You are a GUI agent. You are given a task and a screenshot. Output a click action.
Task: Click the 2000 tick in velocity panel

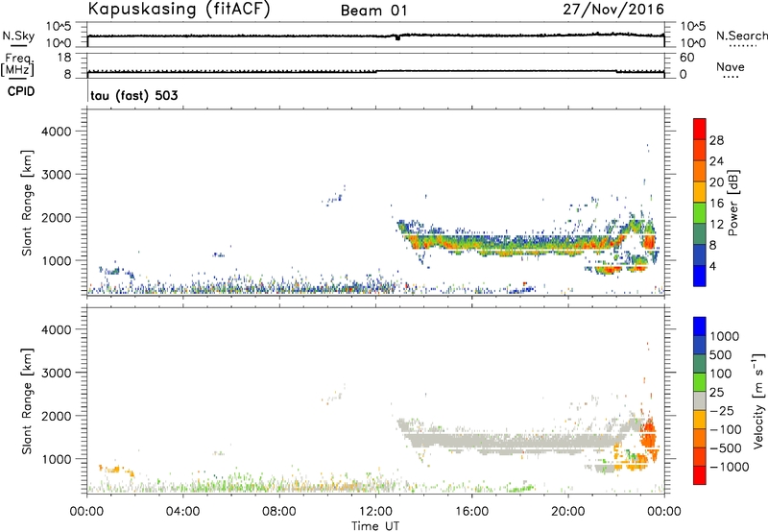point(56,416)
